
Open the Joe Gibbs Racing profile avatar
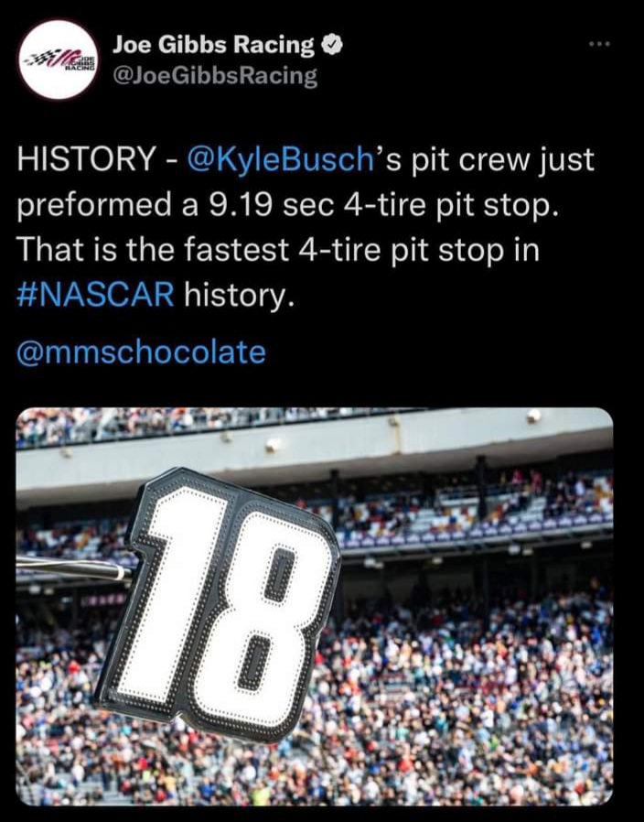(58, 59)
